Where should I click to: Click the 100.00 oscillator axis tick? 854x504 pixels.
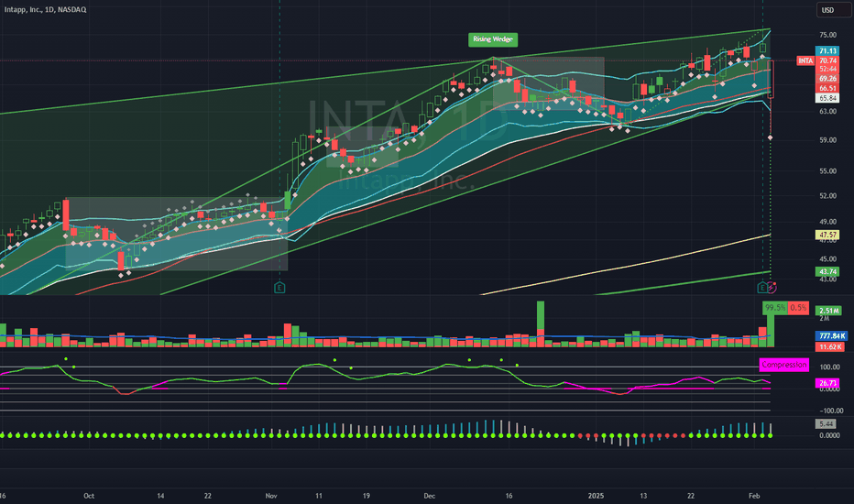point(829,367)
